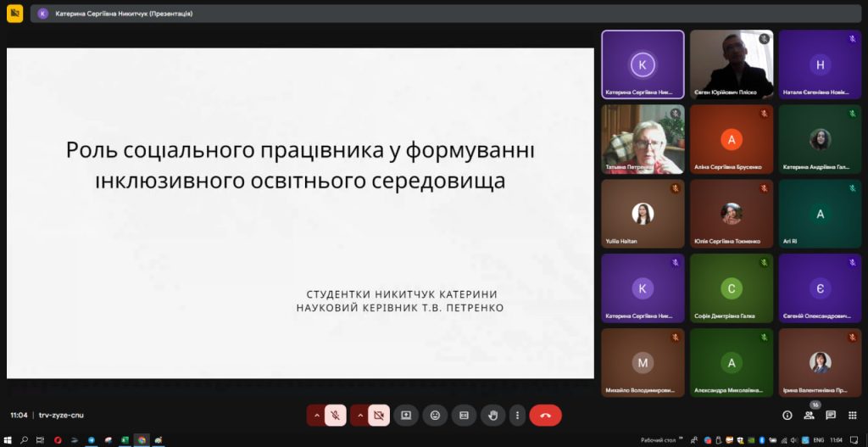Expand video settings arrow beside camera
Image resolution: width=868 pixels, height=447 pixels.
(x=359, y=416)
